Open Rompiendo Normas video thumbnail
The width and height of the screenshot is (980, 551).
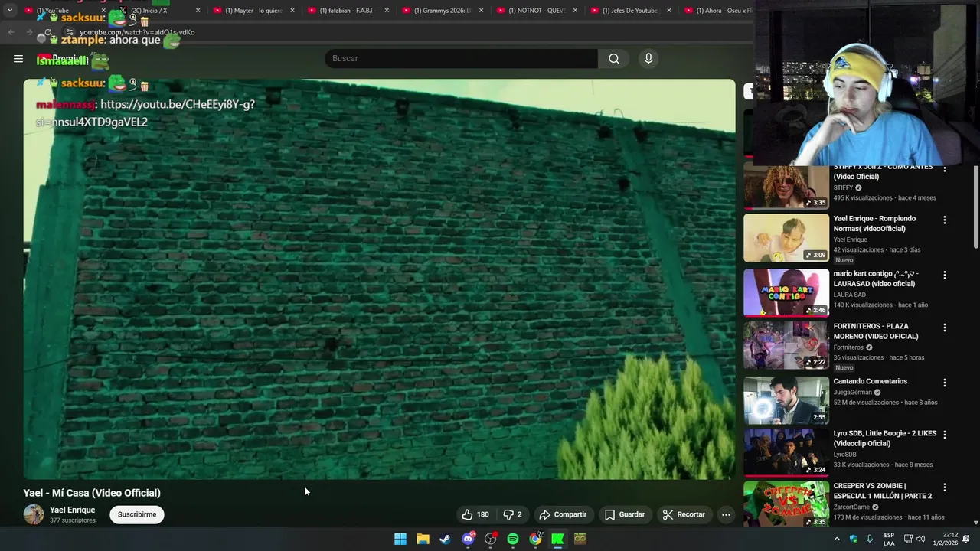tap(786, 238)
